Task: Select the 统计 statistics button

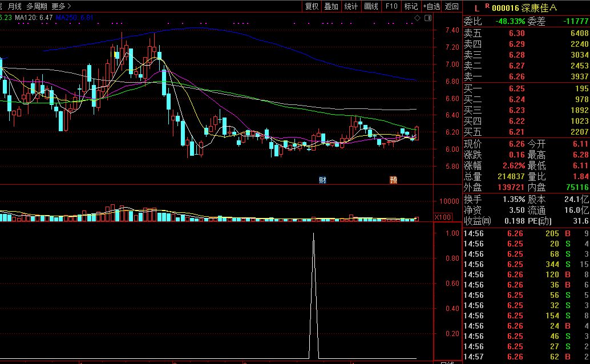Action: (x=351, y=6)
